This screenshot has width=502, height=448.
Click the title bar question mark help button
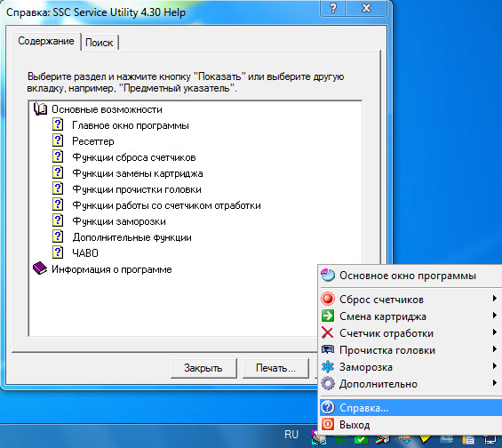coord(333,8)
